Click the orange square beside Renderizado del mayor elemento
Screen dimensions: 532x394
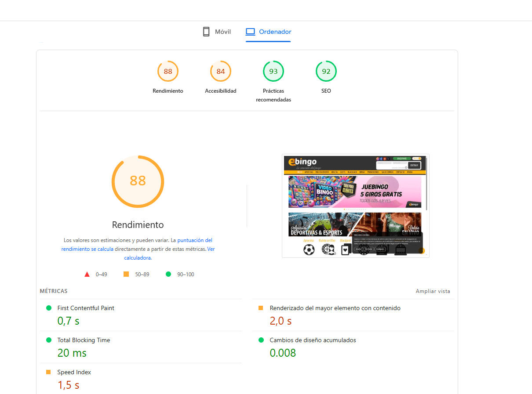pyautogui.click(x=261, y=308)
